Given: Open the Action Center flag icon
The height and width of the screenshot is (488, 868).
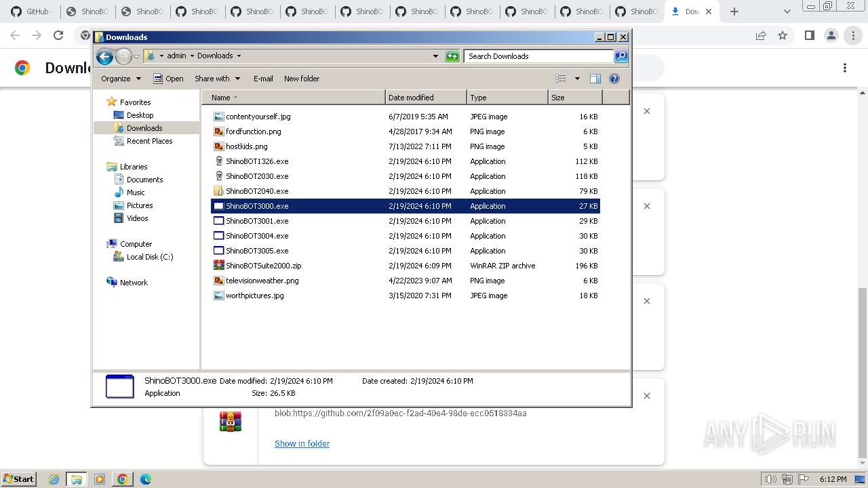Looking at the screenshot, I should click(804, 479).
